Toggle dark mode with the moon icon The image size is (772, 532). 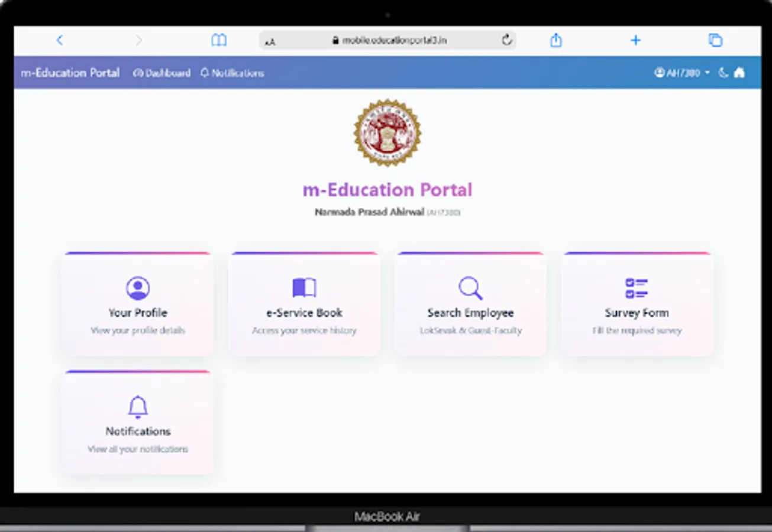(x=723, y=73)
